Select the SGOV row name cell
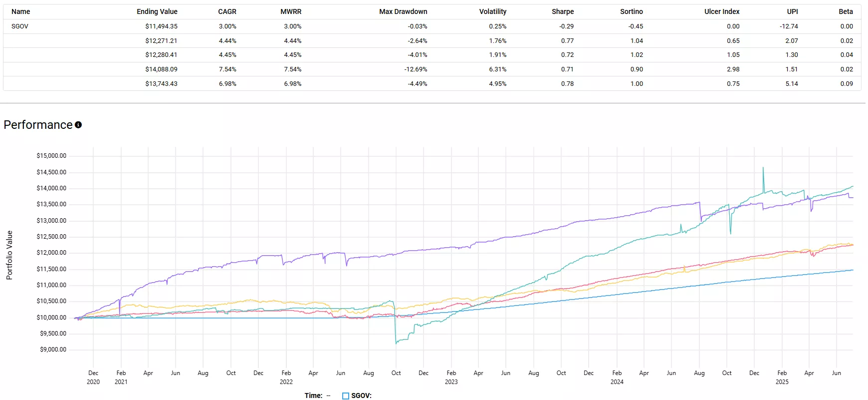This screenshot has width=868, height=400. tap(20, 26)
